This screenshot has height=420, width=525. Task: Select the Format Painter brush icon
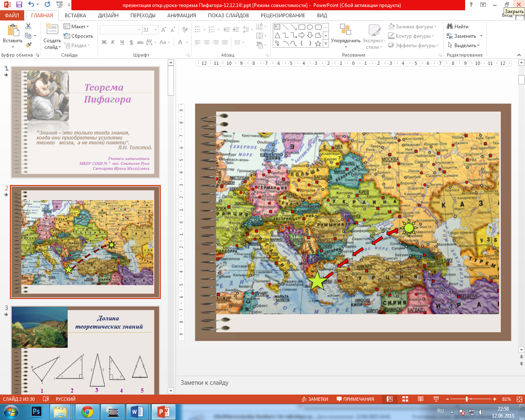[28, 45]
